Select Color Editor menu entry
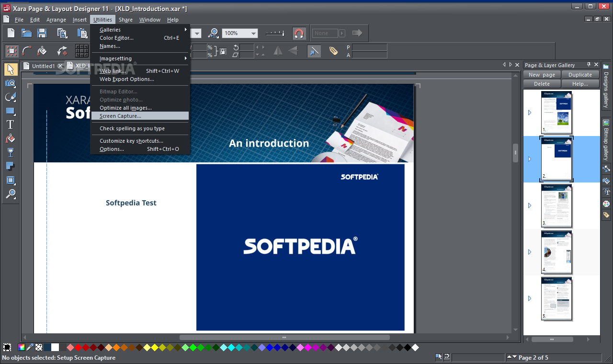This screenshot has width=613, height=364. coord(140,38)
